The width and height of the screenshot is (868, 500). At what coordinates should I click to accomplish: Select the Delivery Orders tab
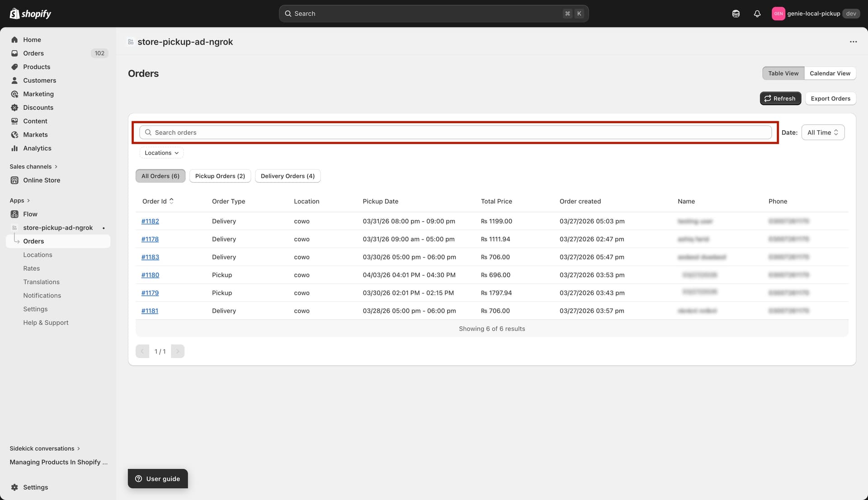(288, 176)
